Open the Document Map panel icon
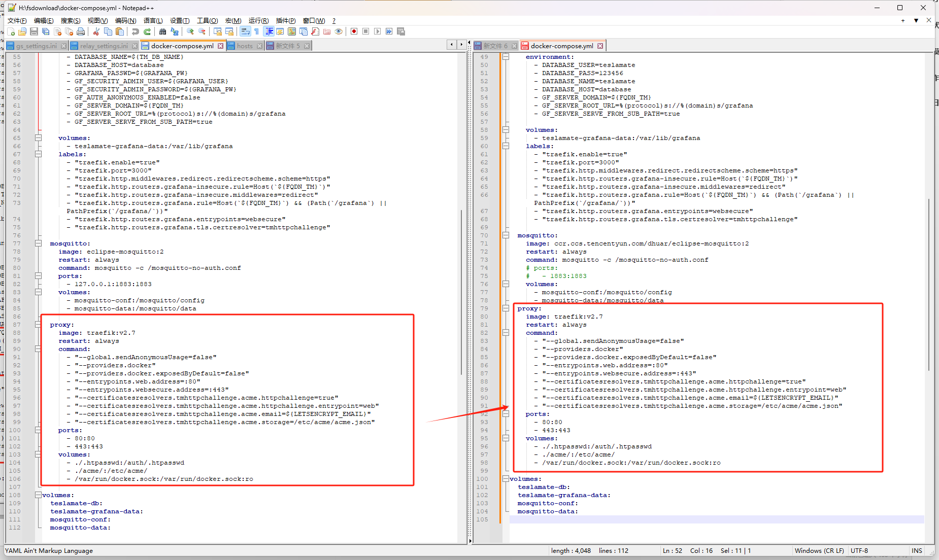This screenshot has width=939, height=560. (292, 31)
